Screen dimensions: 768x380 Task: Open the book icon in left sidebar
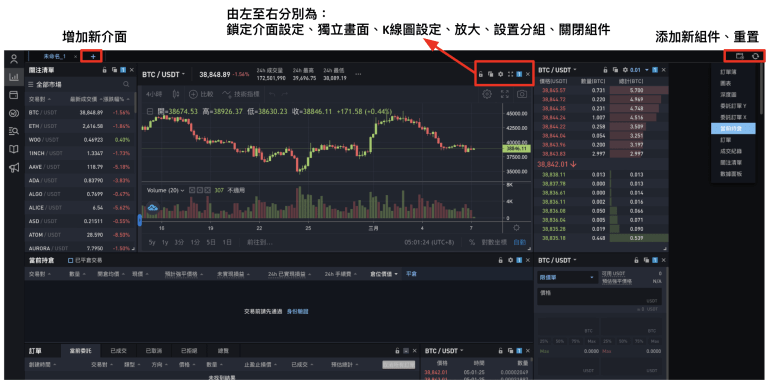click(14, 149)
